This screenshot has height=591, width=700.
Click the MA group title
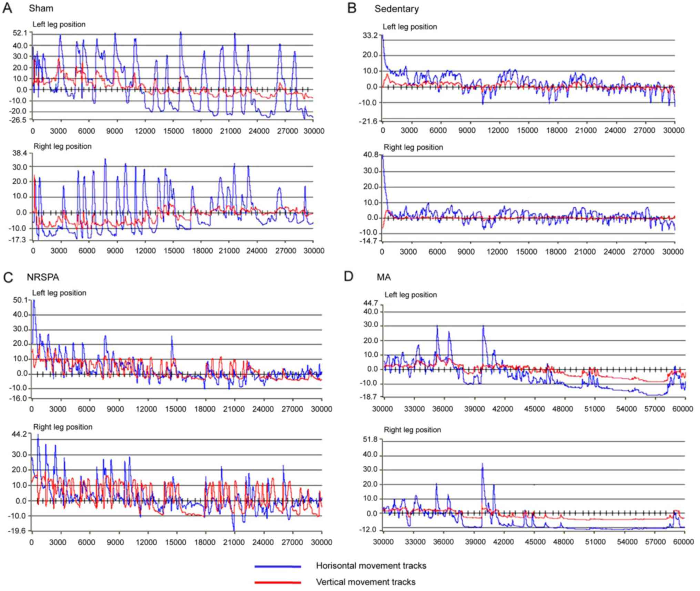[x=384, y=277]
